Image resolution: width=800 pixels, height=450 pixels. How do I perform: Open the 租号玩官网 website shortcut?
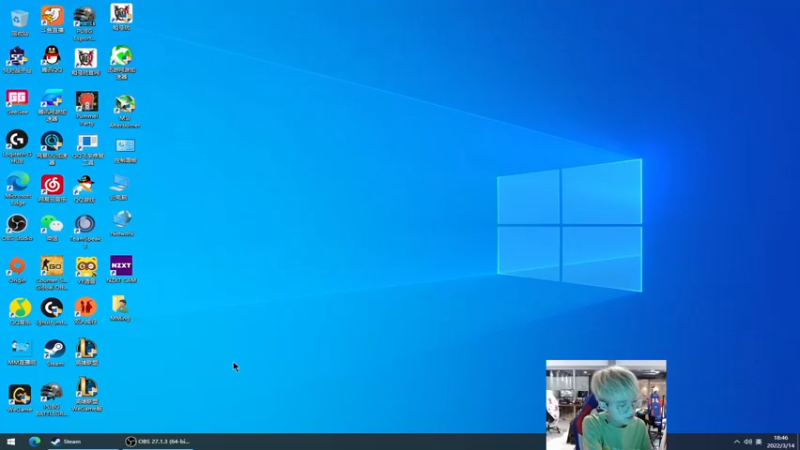[x=86, y=62]
